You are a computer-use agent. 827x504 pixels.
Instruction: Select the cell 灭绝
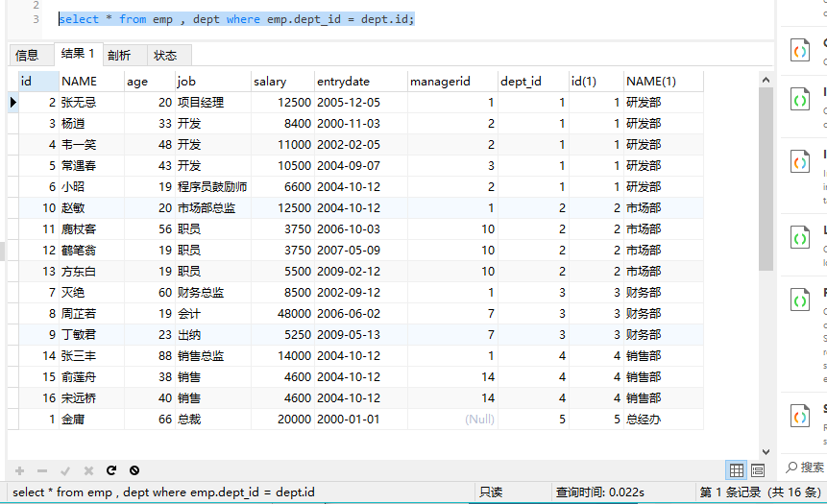92,292
